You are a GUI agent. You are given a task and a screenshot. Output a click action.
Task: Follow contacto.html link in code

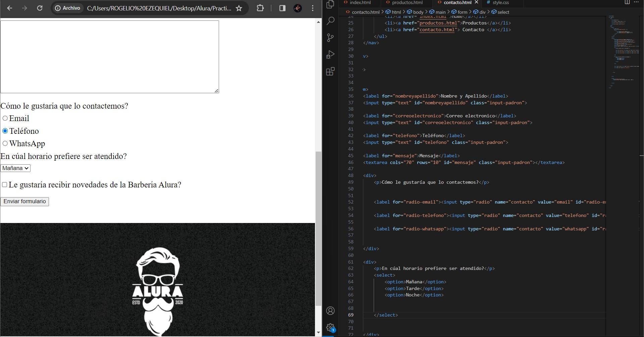coord(437,30)
